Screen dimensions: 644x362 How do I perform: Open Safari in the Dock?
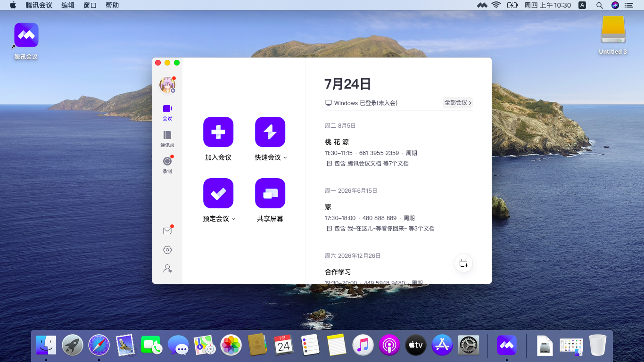[x=99, y=346]
